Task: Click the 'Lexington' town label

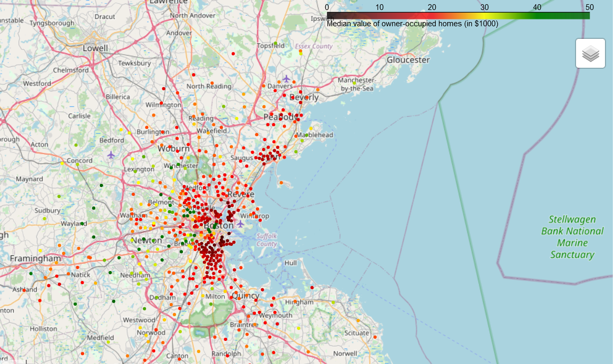Action: coord(139,169)
